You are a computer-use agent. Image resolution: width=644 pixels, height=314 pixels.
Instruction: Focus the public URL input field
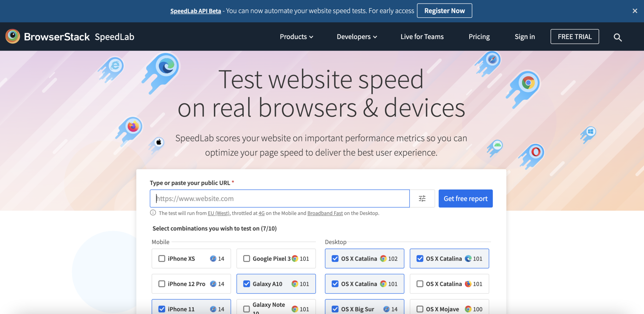tap(280, 198)
